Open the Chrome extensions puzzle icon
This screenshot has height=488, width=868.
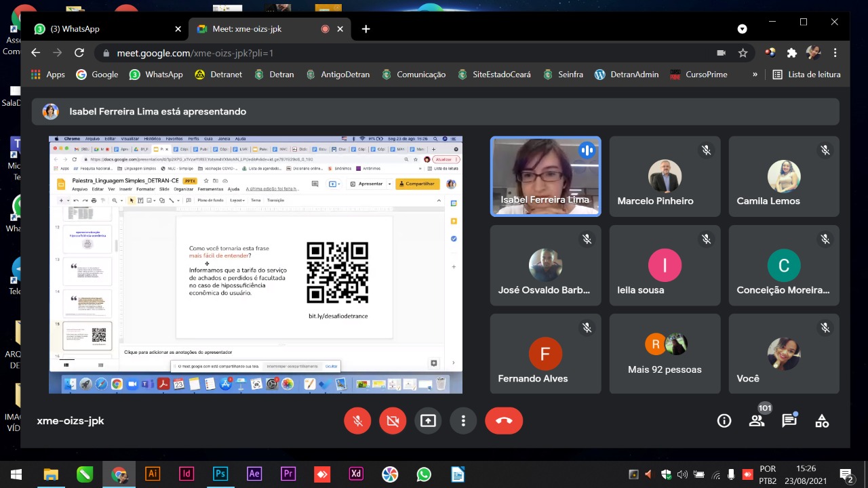791,53
